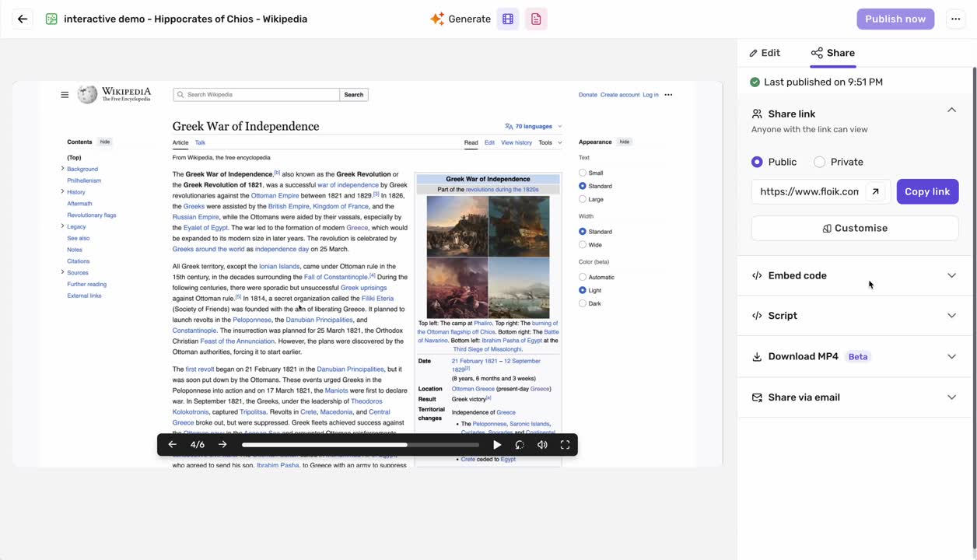Select Dark color option
Screen dimensions: 977x560
pyautogui.click(x=583, y=303)
